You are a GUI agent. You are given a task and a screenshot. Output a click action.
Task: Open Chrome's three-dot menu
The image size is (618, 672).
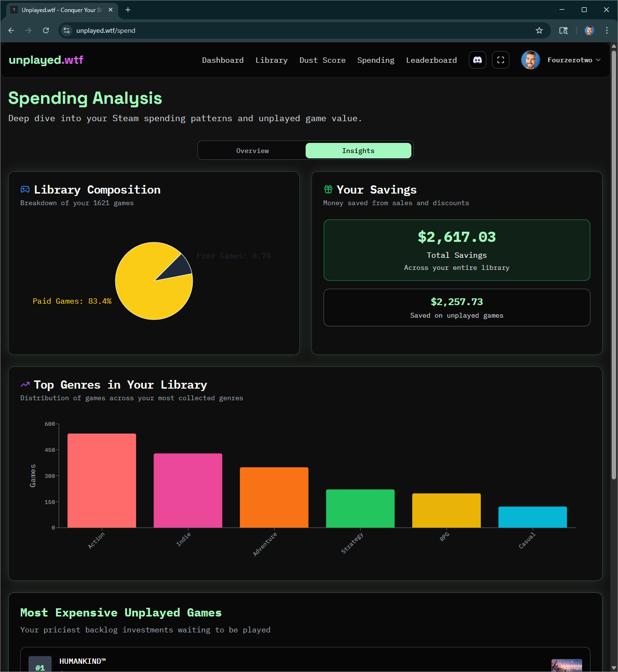click(x=607, y=30)
